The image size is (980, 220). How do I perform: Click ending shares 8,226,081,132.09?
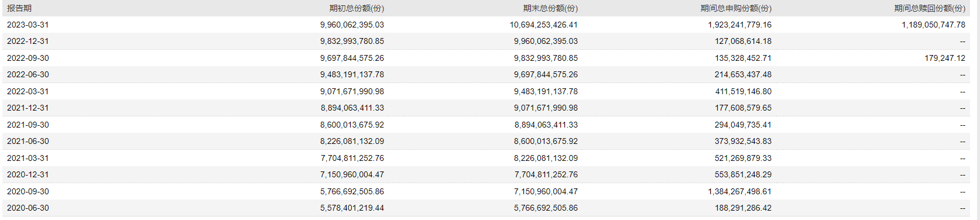click(546, 158)
